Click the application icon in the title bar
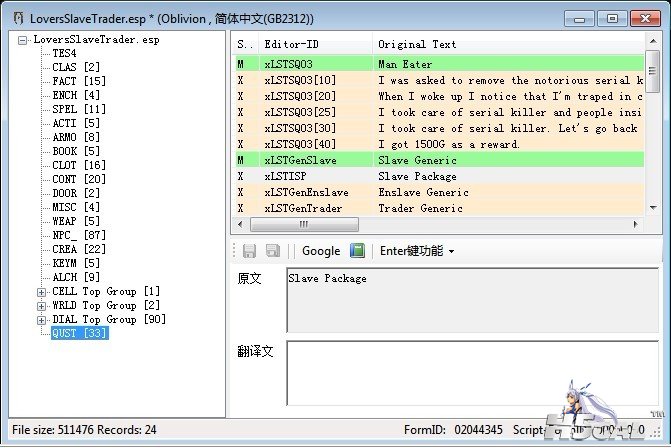 pos(14,18)
